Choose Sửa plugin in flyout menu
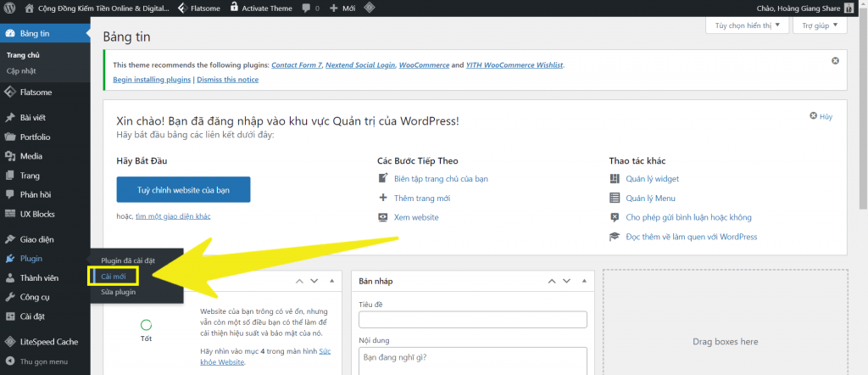The height and width of the screenshot is (375, 868). tap(118, 292)
